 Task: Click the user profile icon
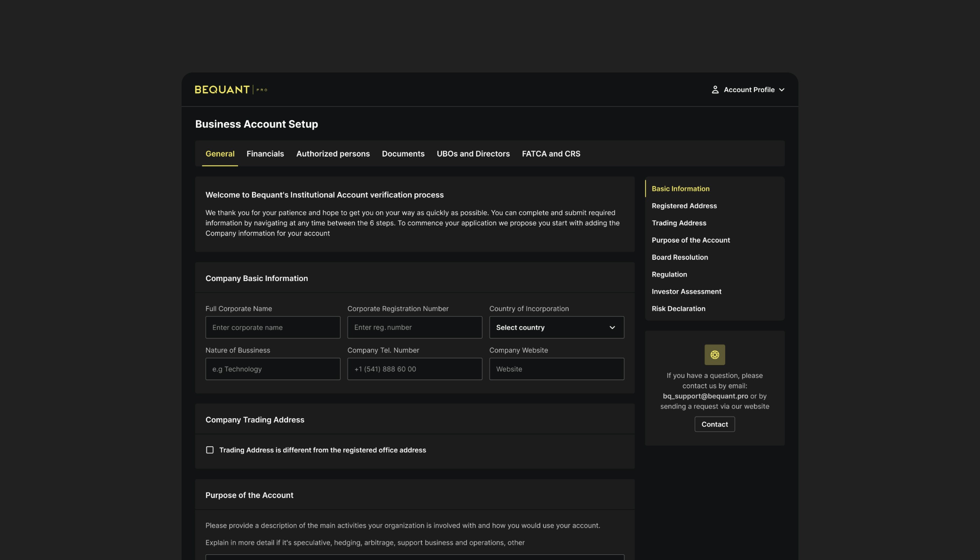pos(715,90)
